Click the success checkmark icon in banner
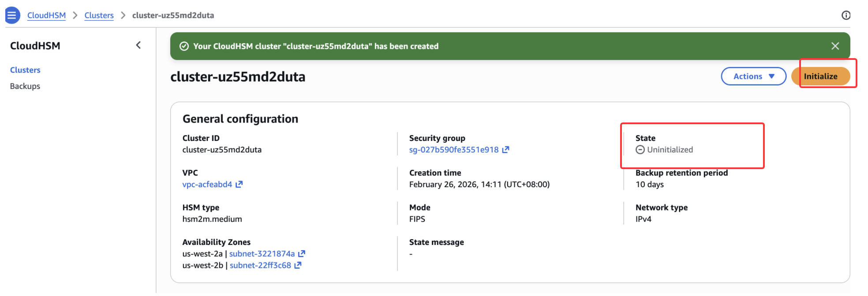868x296 pixels. click(184, 46)
